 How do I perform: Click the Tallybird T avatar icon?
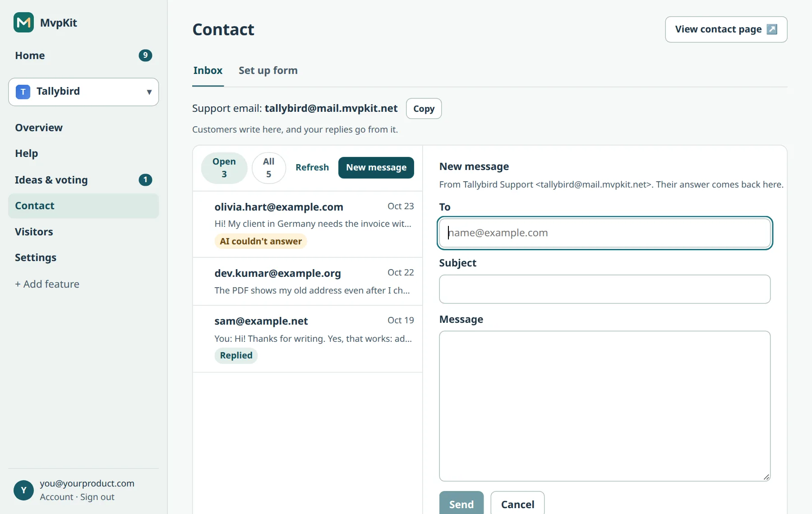point(23,92)
